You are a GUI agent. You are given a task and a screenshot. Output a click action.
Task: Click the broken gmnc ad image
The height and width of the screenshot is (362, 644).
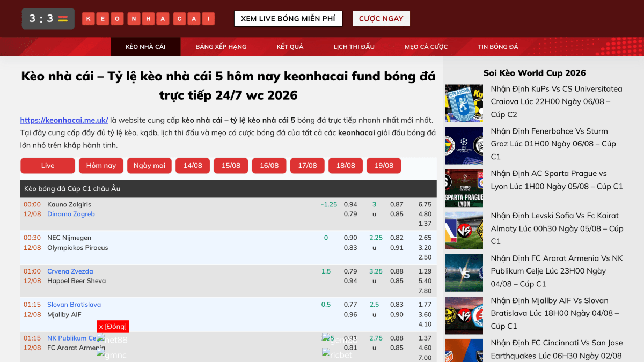pos(112,354)
